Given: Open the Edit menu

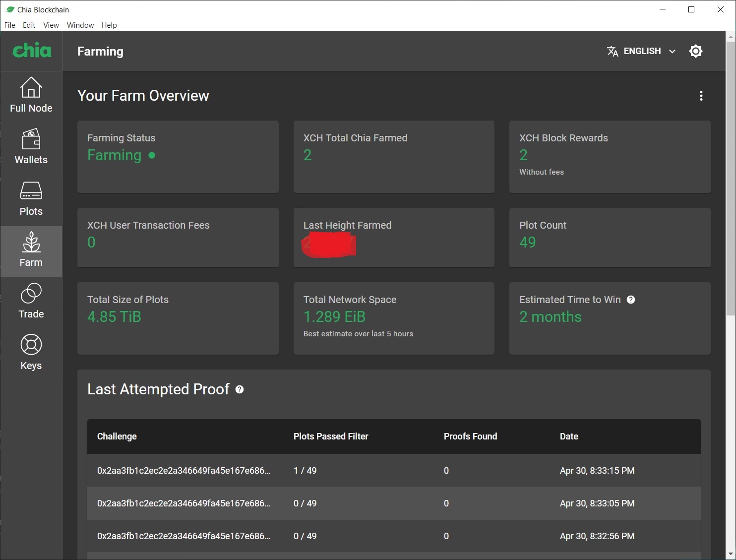Looking at the screenshot, I should (x=29, y=25).
